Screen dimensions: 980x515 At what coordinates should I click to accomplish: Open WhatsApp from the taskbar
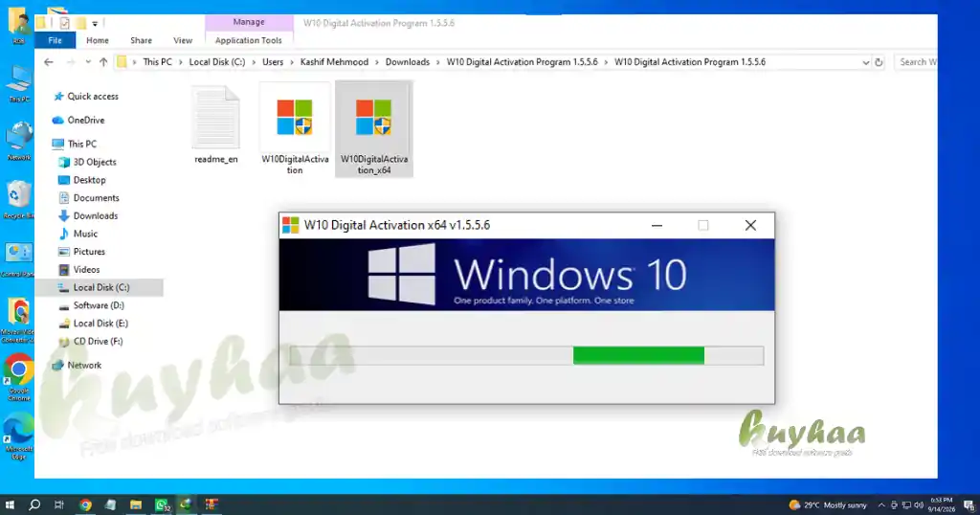point(161,504)
